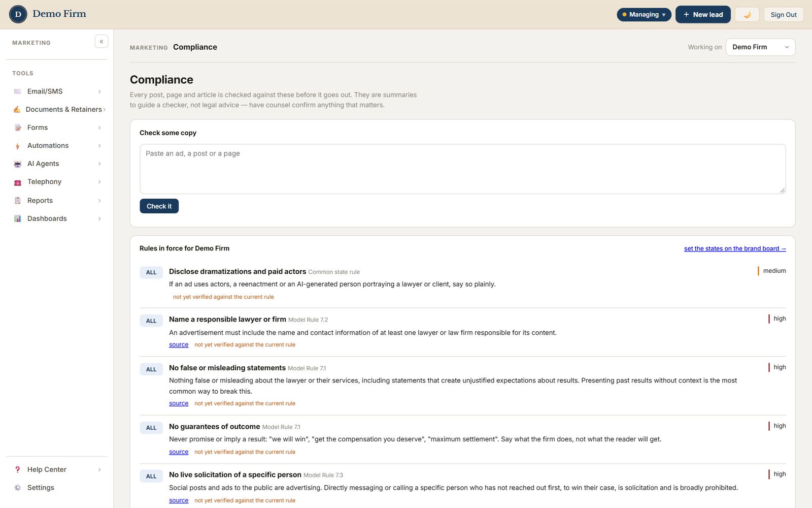This screenshot has width=812, height=508.
Task: Click the Settings gear icon
Action: click(18, 488)
